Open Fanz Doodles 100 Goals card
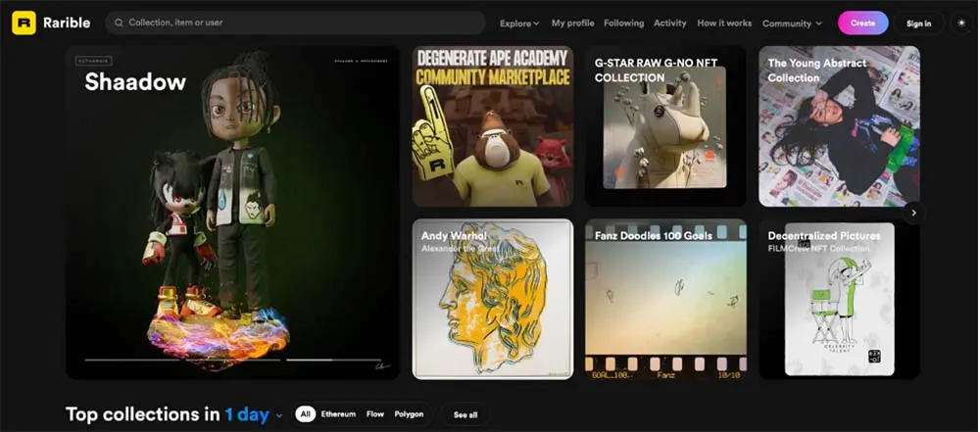980x432 pixels. pyautogui.click(x=665, y=299)
